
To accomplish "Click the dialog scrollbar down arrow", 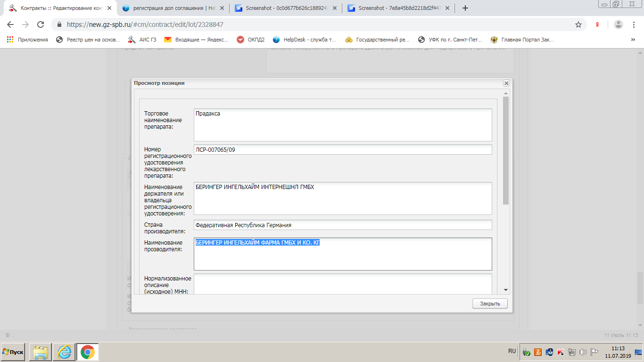I will (506, 290).
